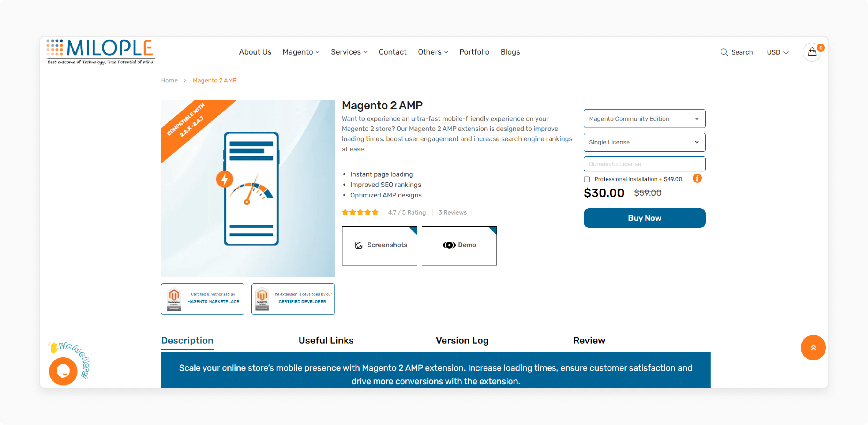This screenshot has width=868, height=425.
Task: Click the Certified Developer badge
Action: (293, 299)
